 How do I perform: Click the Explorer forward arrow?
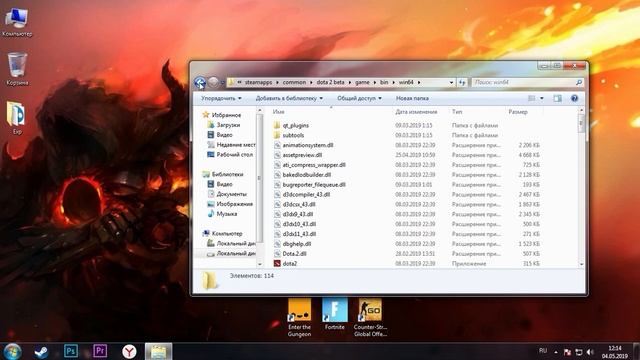[x=213, y=82]
